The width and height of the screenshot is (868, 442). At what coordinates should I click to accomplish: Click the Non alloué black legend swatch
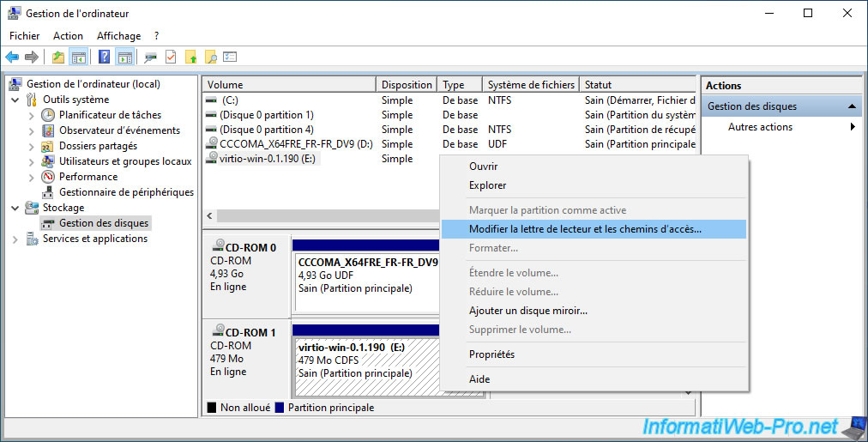click(212, 408)
